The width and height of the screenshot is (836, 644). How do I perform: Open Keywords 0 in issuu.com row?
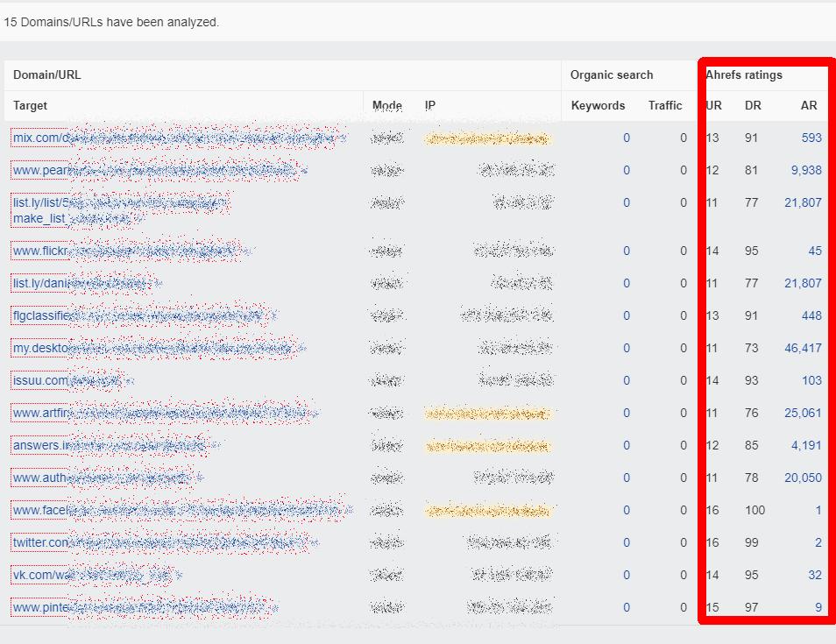(x=627, y=380)
